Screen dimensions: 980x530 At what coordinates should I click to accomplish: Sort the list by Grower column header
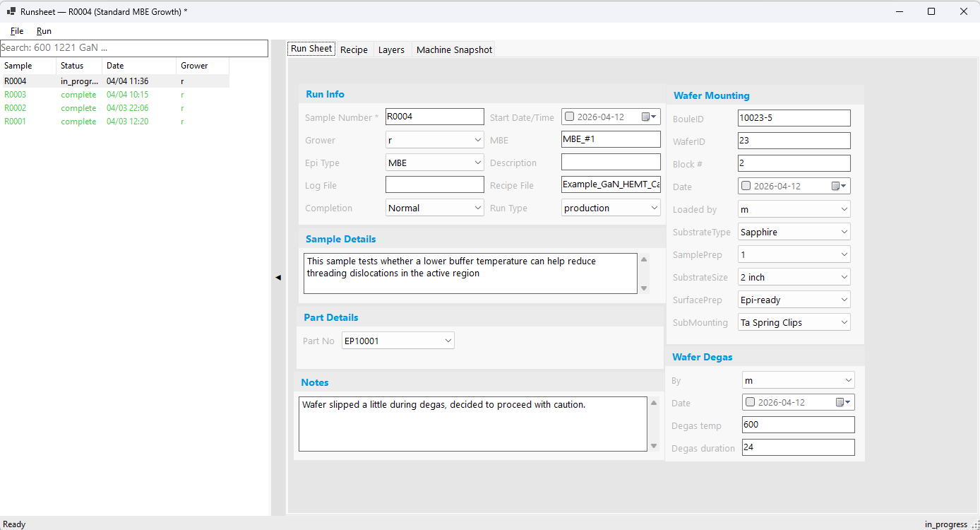[194, 66]
